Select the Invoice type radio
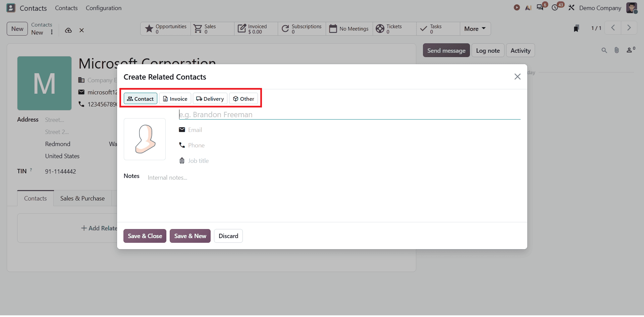 (x=175, y=99)
